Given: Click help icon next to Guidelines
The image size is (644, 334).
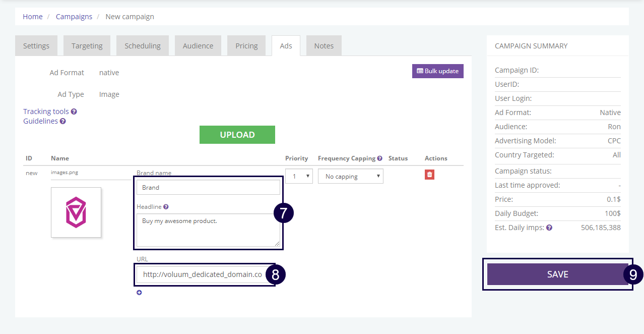Looking at the screenshot, I should point(63,121).
